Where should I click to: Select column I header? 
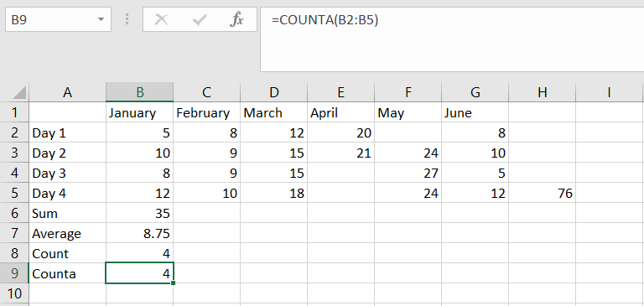(610, 92)
